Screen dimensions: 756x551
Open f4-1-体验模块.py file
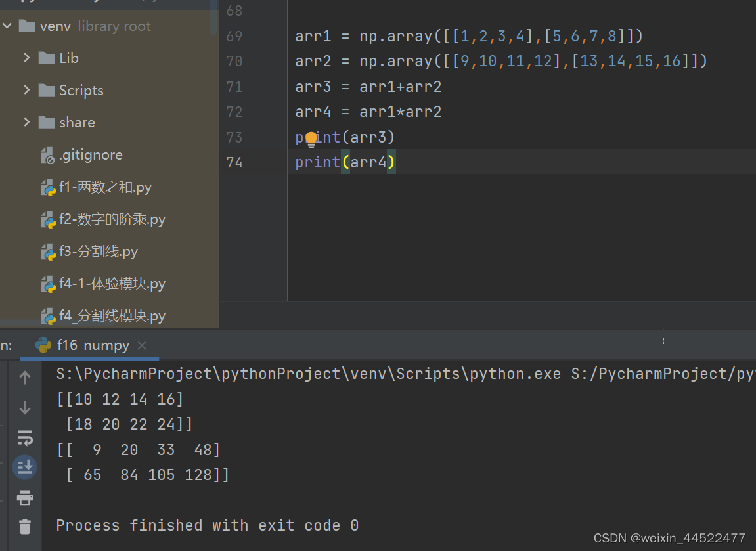pyautogui.click(x=112, y=284)
